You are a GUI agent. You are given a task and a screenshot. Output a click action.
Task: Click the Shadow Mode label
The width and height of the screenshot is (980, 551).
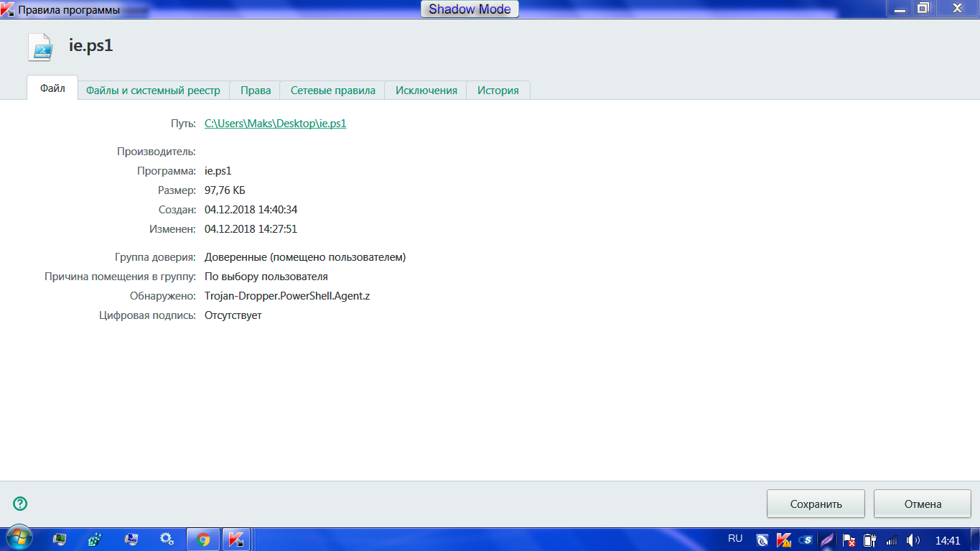(x=470, y=9)
